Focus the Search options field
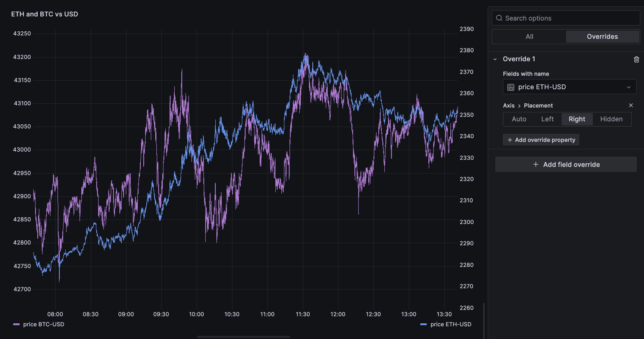 point(566,18)
